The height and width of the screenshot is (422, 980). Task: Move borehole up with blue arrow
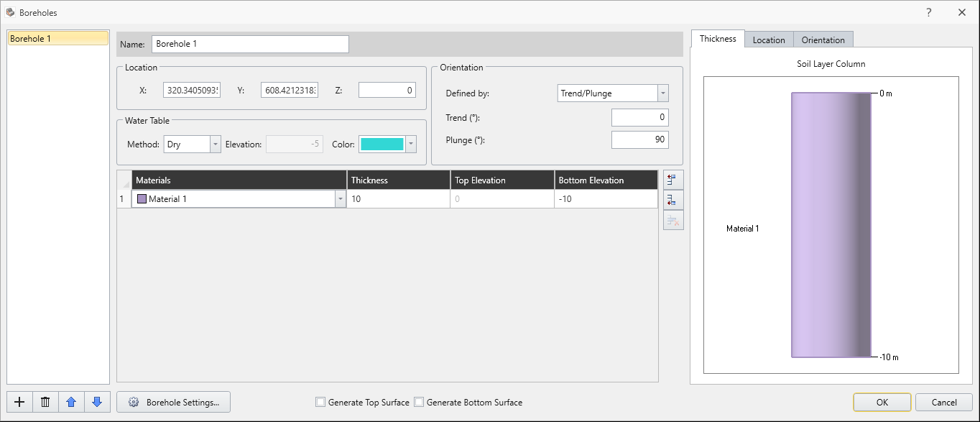(x=70, y=403)
